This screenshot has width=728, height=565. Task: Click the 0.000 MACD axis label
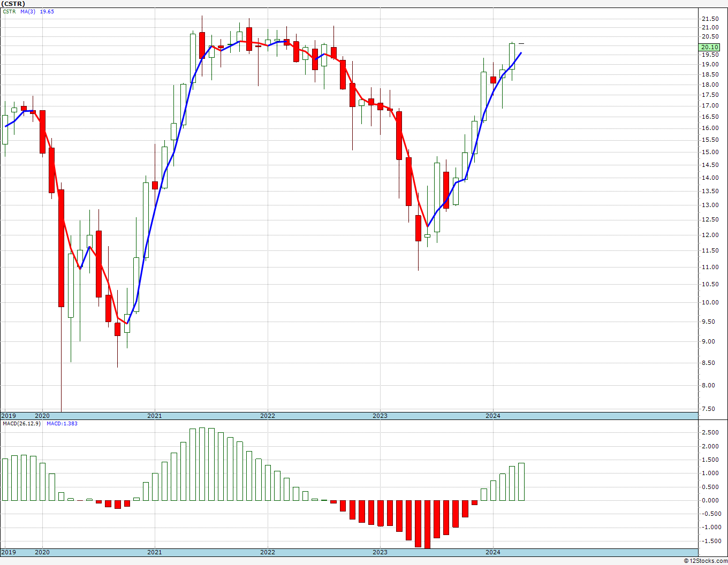711,500
